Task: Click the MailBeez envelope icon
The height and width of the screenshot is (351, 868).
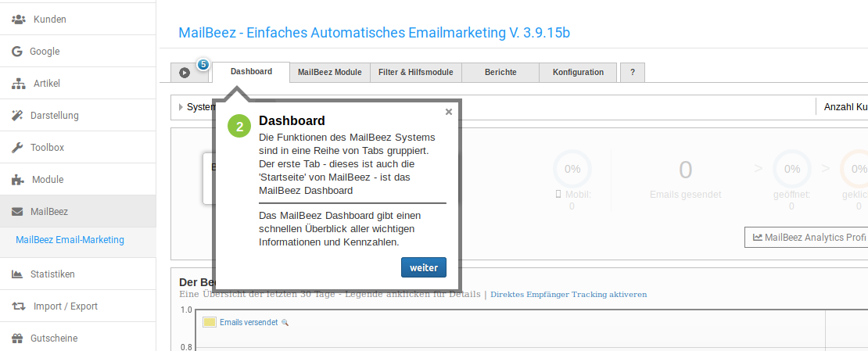Action: [x=17, y=212]
